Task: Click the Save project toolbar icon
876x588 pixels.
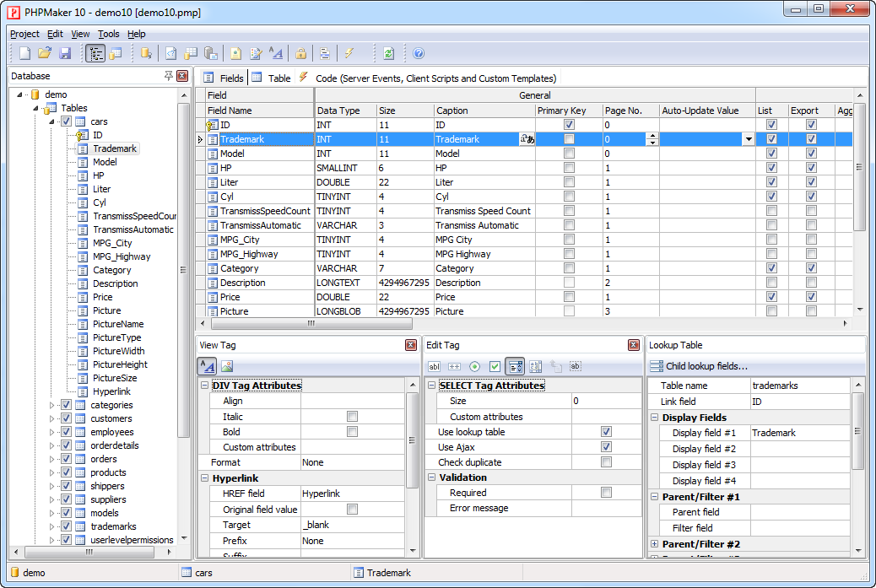Action: coord(65,53)
